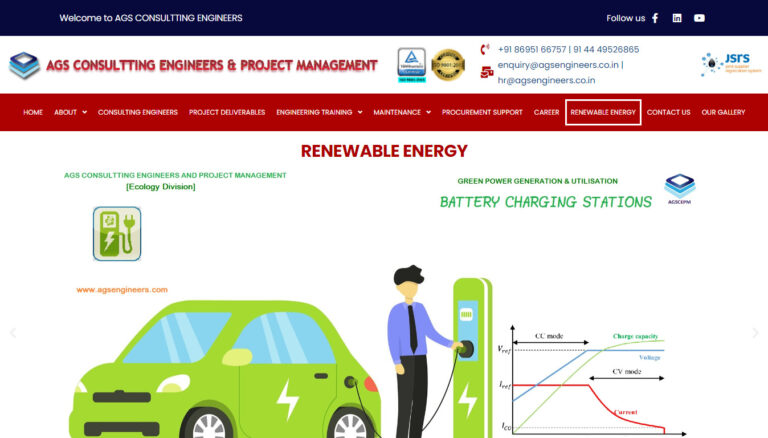The width and height of the screenshot is (768, 438).
Task: Open Procurement Support page
Action: click(x=482, y=112)
